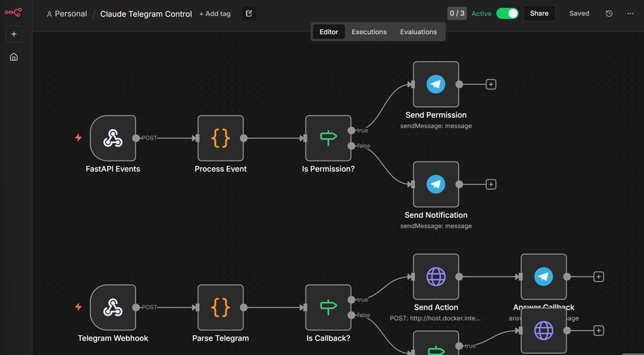Open the Is Permission? IF node

(x=328, y=138)
